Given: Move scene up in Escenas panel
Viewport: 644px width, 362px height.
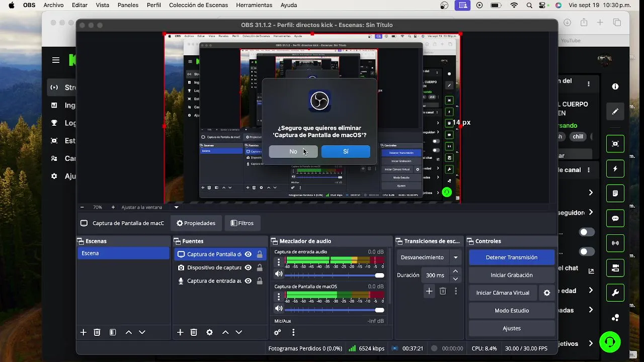Looking at the screenshot, I should click(x=128, y=332).
